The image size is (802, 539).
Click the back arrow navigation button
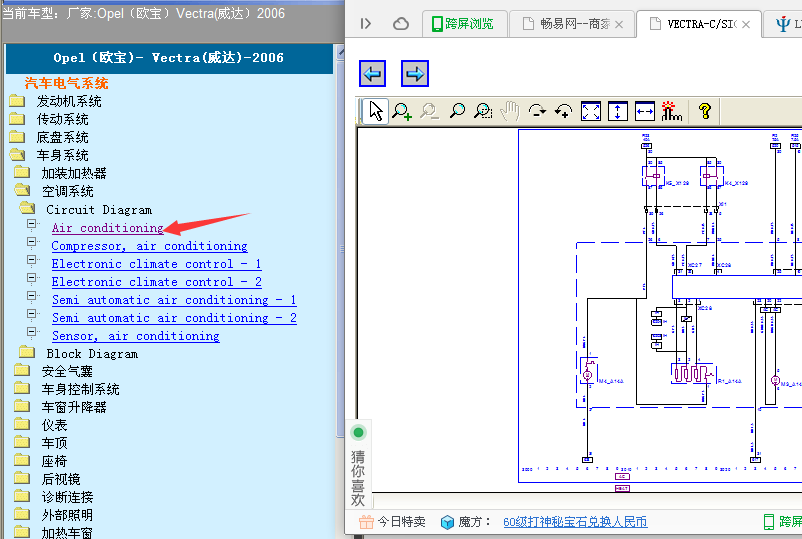click(x=372, y=74)
